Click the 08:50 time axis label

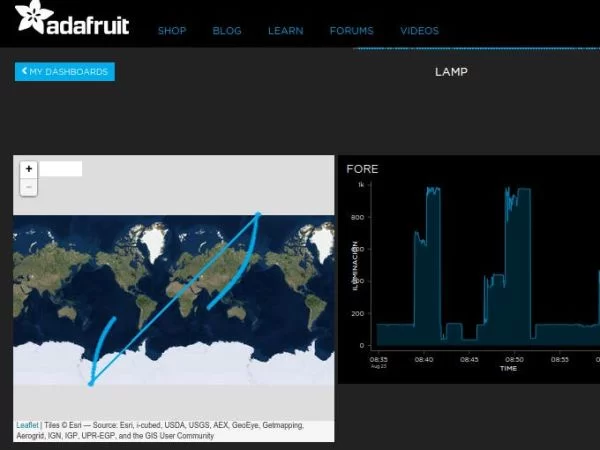[513, 359]
